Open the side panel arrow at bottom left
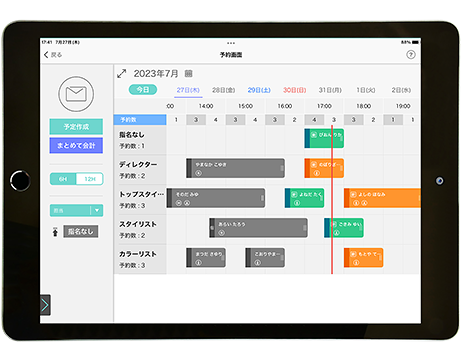Viewport: 462px width, 360px height. (x=45, y=305)
